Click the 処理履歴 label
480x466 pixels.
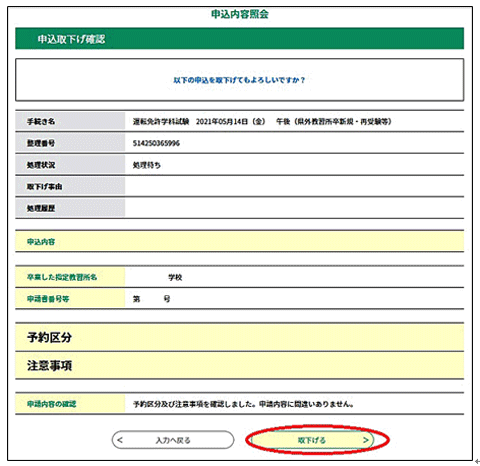(41, 208)
